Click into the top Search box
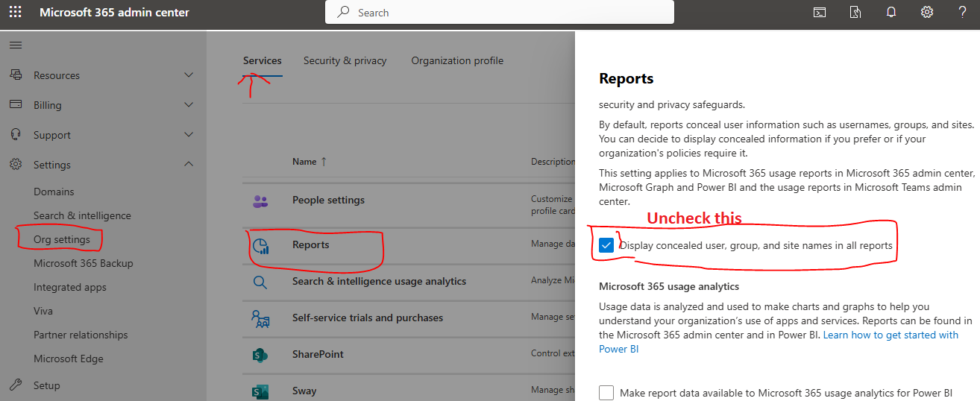This screenshot has height=401, width=980. [x=500, y=13]
